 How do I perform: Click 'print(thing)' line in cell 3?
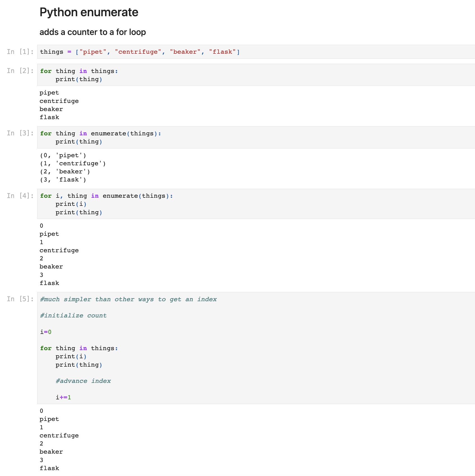click(79, 142)
